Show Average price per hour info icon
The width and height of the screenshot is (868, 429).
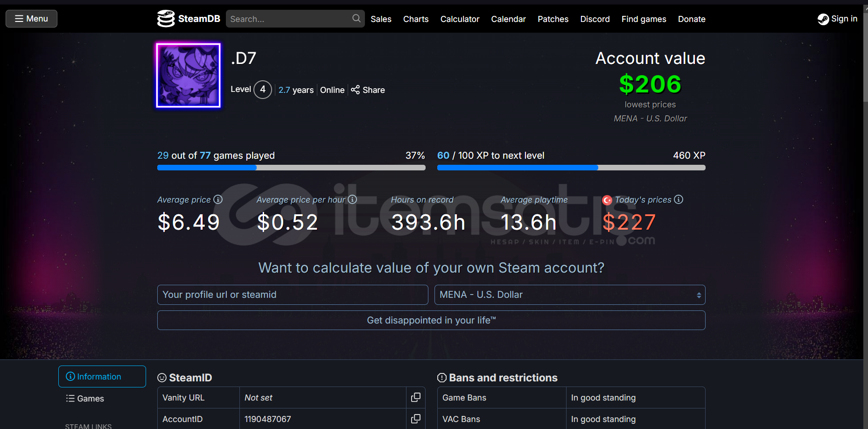coord(352,199)
